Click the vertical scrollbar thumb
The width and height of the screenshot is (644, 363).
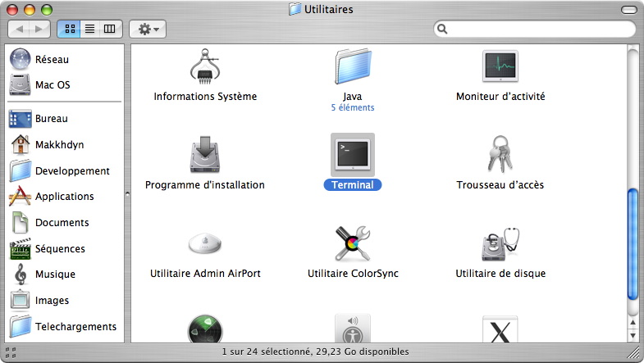(633, 244)
